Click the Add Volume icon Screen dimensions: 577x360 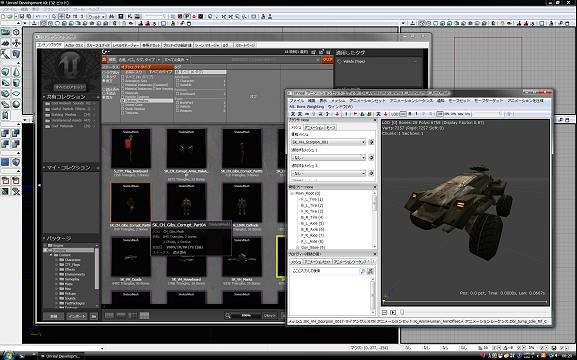click(x=16, y=162)
